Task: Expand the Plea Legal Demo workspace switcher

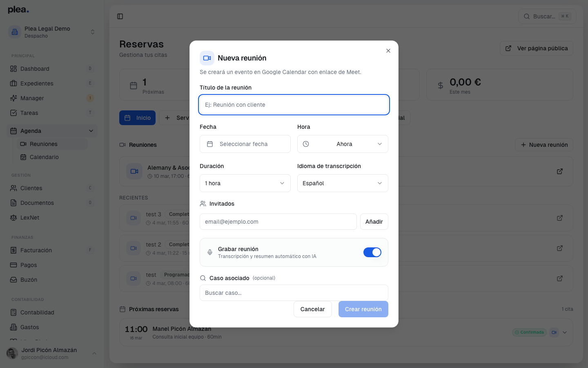Action: [x=52, y=32]
